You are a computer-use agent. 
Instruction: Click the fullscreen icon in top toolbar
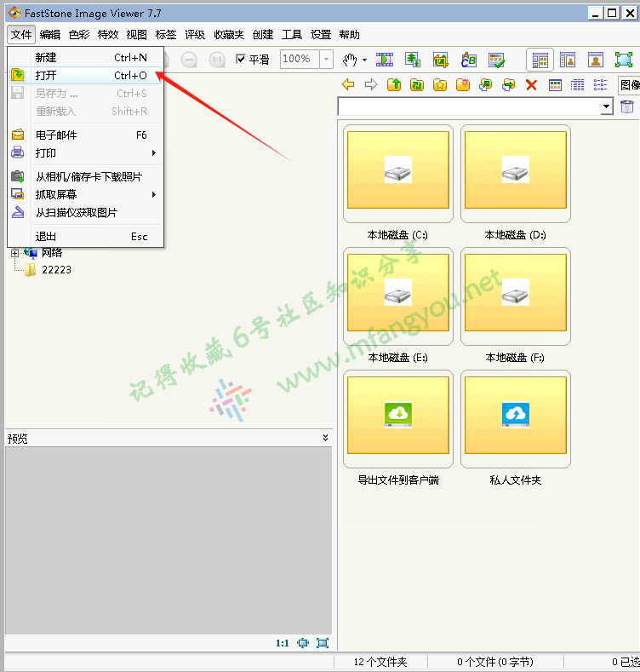point(623,60)
